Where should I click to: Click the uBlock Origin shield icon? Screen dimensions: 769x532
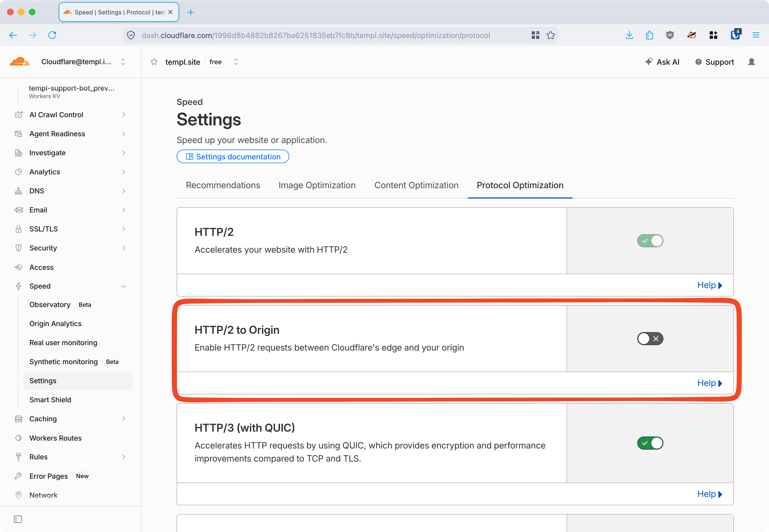pyautogui.click(x=670, y=35)
